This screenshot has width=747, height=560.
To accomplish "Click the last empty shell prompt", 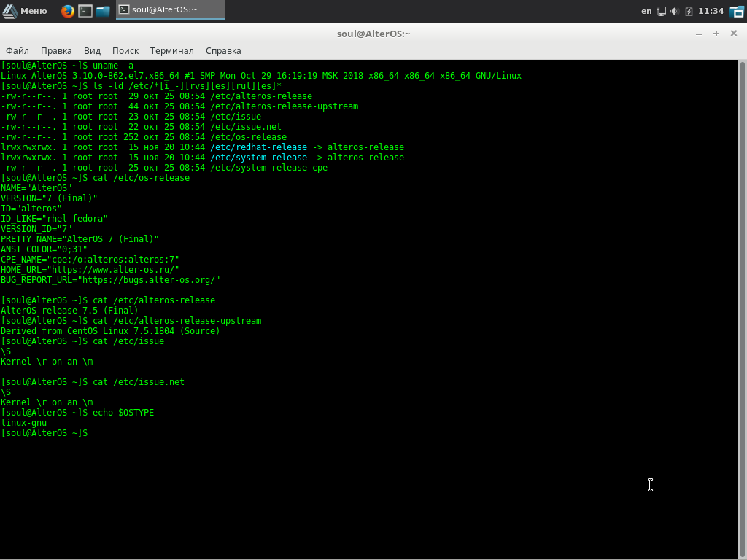I will [x=44, y=433].
